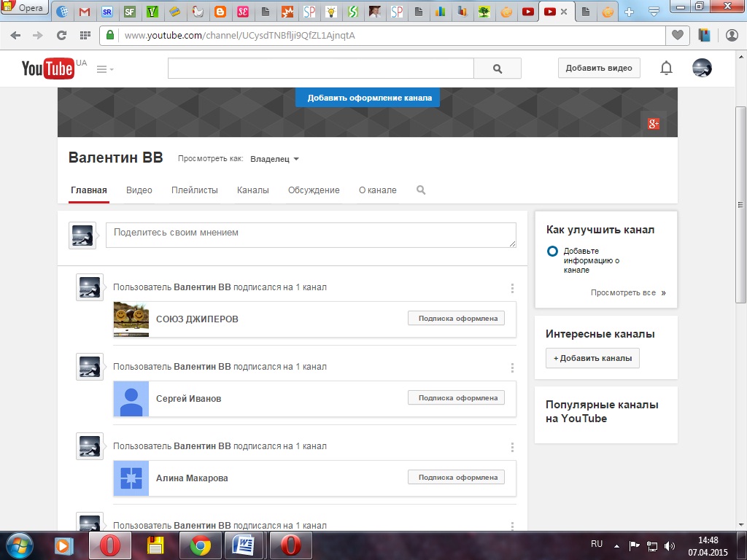The height and width of the screenshot is (560, 747).
Task: Show hidden tray icons arrow
Action: 616,545
